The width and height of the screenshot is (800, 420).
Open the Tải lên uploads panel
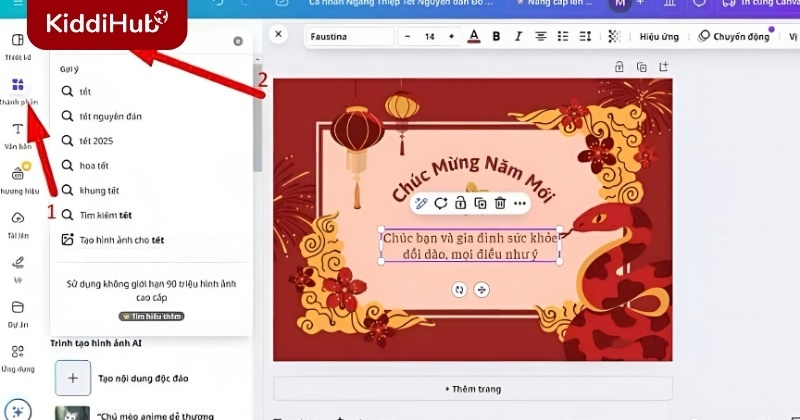coord(18,224)
